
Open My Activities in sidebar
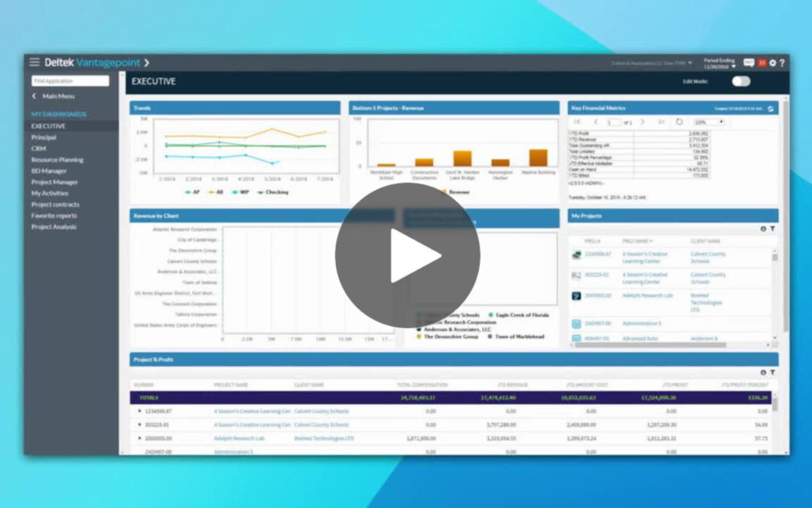click(50, 193)
